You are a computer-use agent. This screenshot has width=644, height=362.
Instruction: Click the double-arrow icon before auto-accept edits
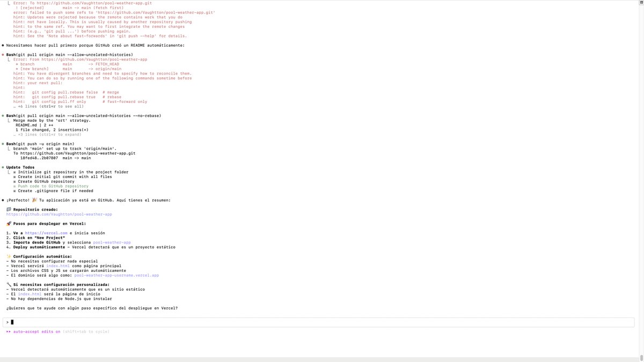pos(9,331)
